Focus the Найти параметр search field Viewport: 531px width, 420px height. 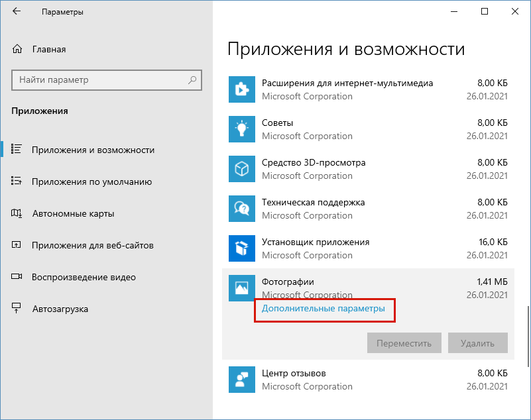coord(107,80)
